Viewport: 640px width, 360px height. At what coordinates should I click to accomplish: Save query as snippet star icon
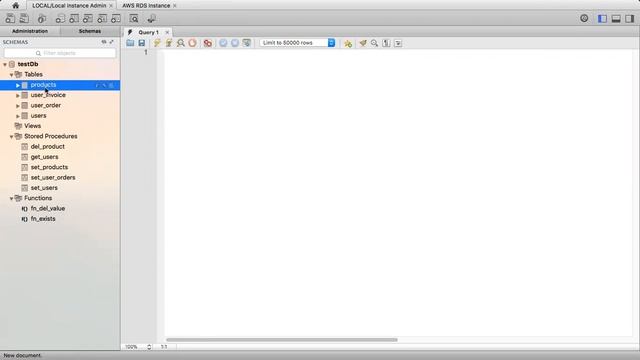click(x=348, y=43)
